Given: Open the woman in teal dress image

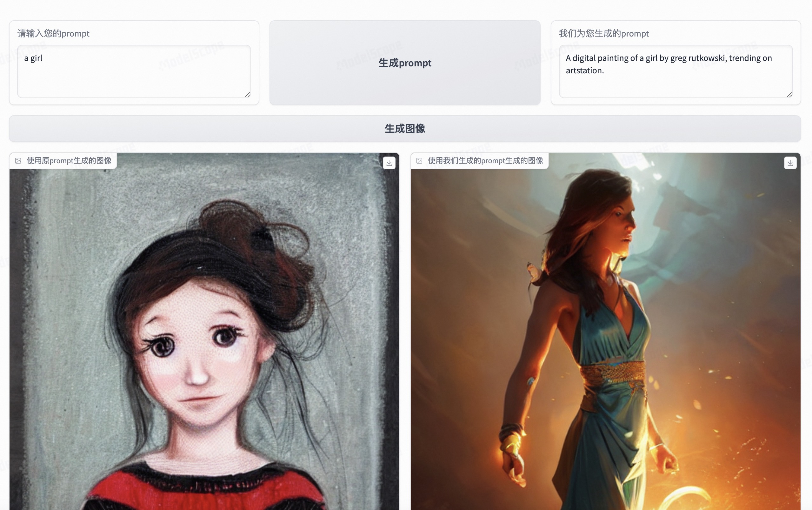Looking at the screenshot, I should tap(605, 337).
